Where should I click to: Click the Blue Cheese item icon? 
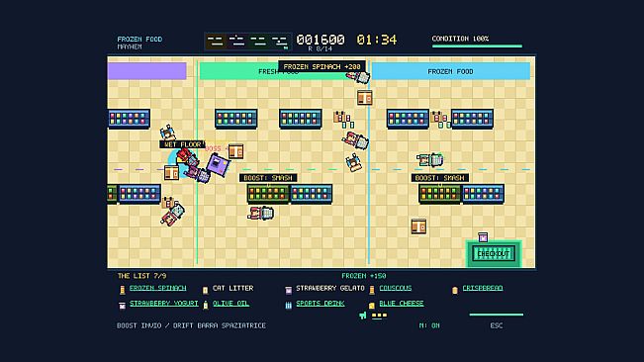tap(372, 306)
